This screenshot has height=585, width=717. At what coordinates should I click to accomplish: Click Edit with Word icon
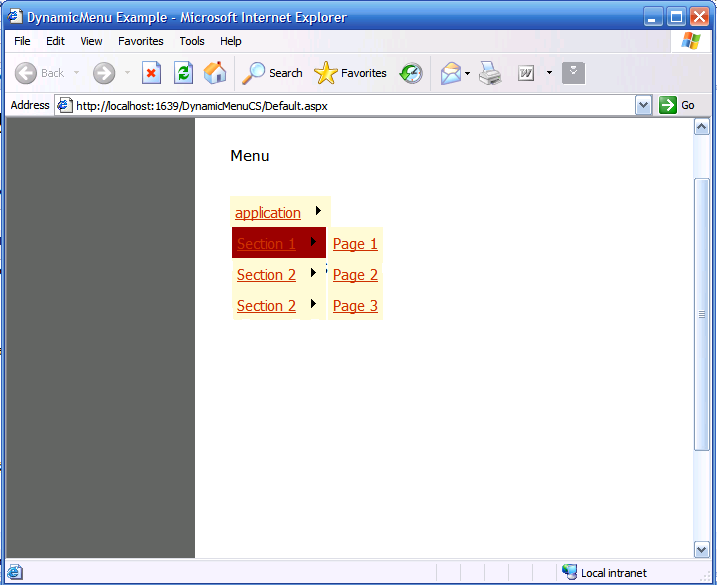[x=526, y=73]
